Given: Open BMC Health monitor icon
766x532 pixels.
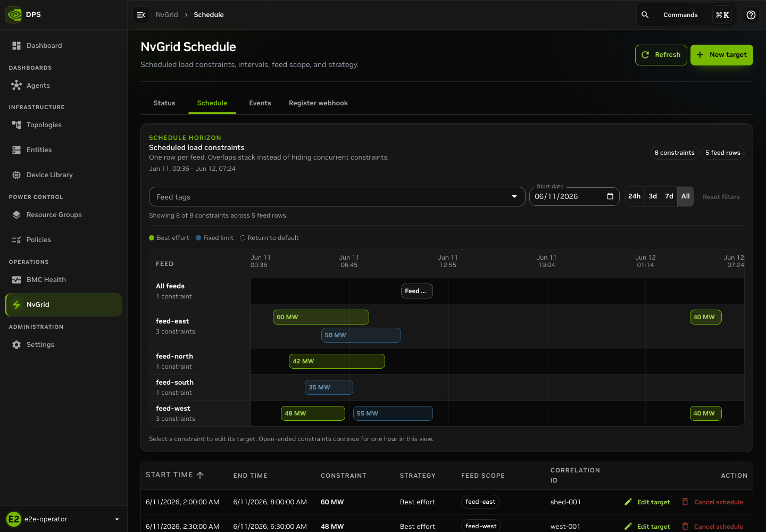Looking at the screenshot, I should click(16, 280).
